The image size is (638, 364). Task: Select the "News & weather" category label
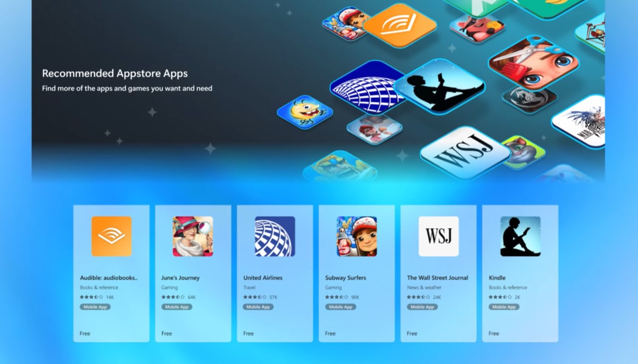[424, 287]
